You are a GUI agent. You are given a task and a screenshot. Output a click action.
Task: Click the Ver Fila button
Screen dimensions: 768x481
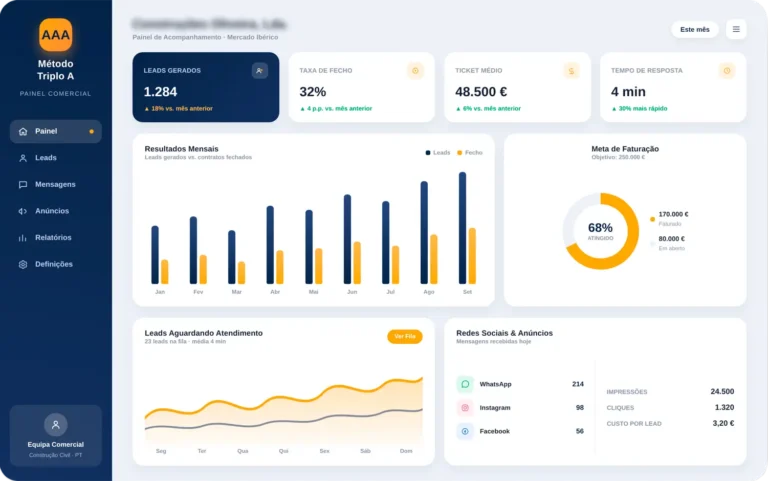pos(405,337)
